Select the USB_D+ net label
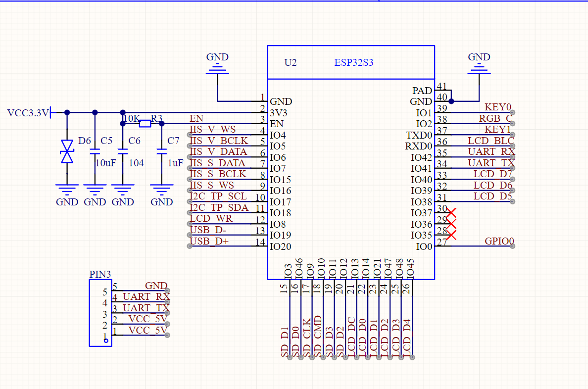Screen dimensions: 588x389 tap(209, 241)
